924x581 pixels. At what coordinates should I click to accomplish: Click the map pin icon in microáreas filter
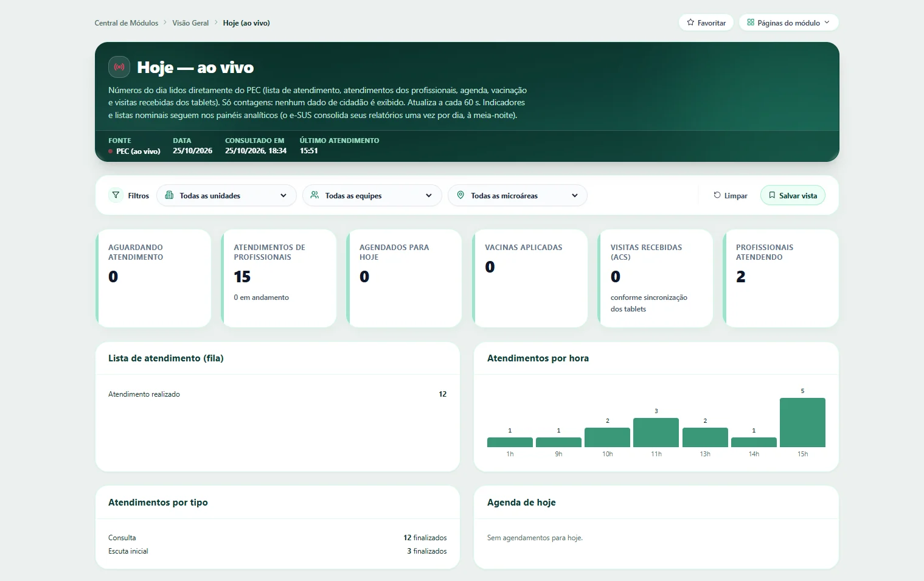click(460, 195)
